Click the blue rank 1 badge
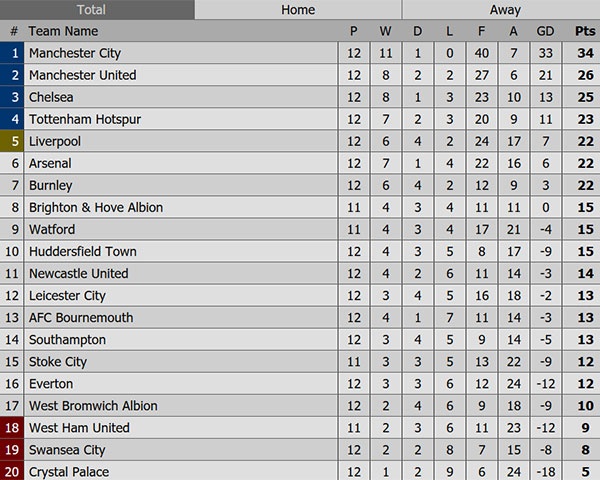The width and height of the screenshot is (600, 480). (14, 53)
